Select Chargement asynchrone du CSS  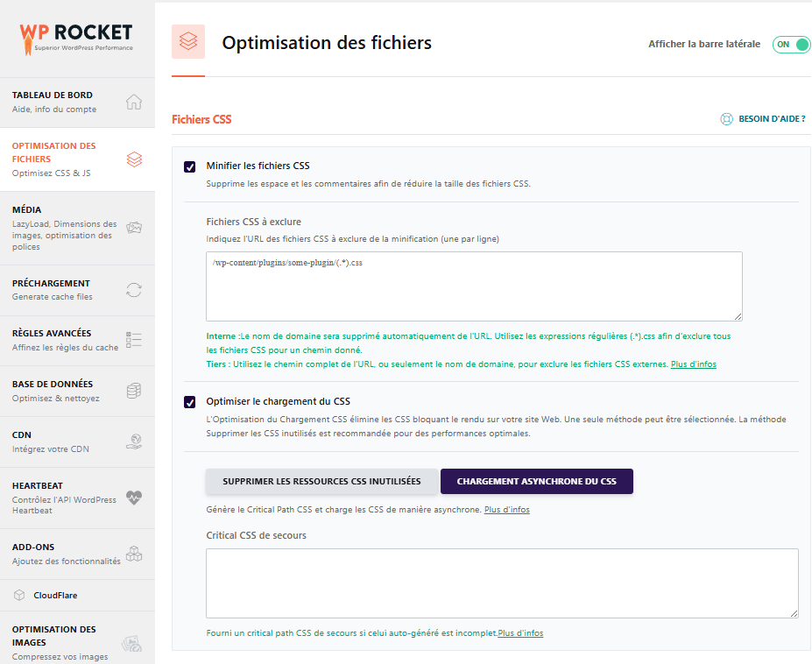536,481
